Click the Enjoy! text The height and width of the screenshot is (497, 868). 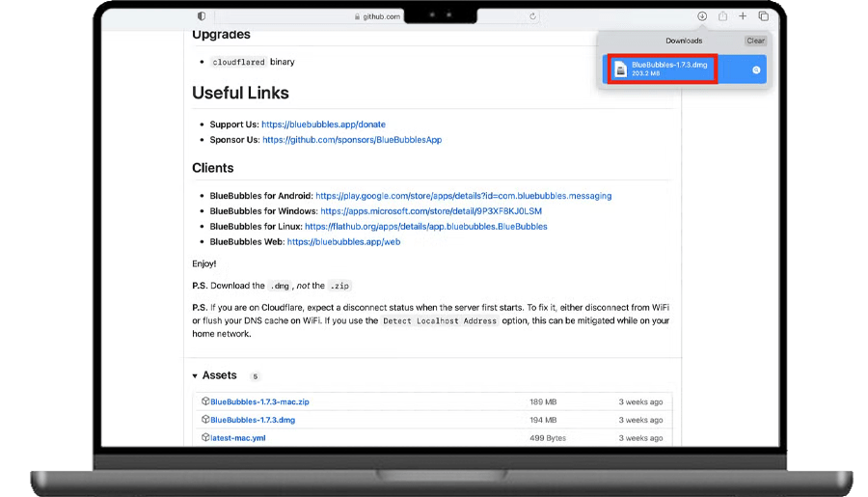tap(204, 263)
